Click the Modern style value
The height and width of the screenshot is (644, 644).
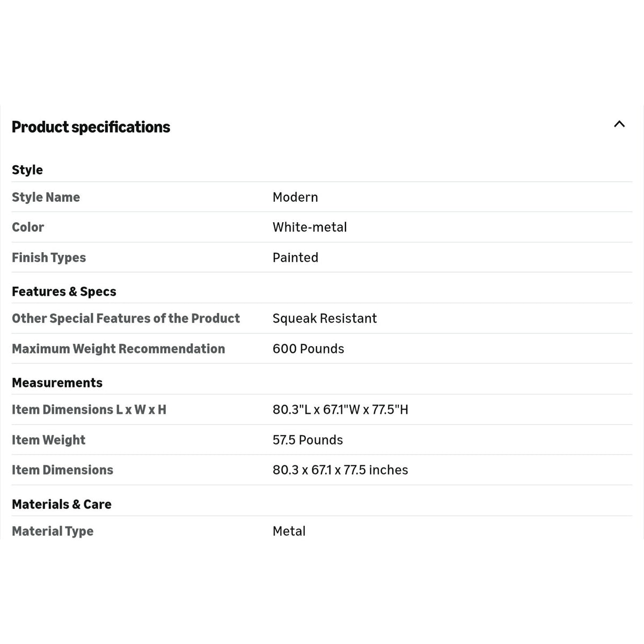tap(295, 197)
